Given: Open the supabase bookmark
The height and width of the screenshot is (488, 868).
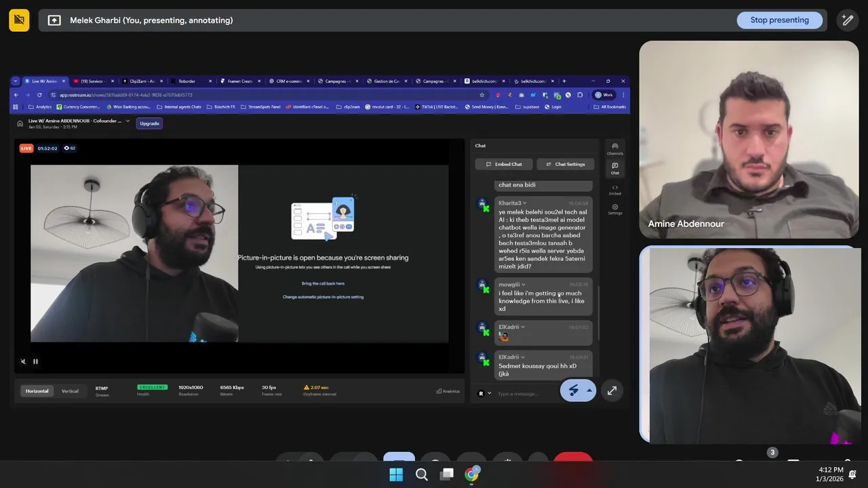Looking at the screenshot, I should coord(528,106).
